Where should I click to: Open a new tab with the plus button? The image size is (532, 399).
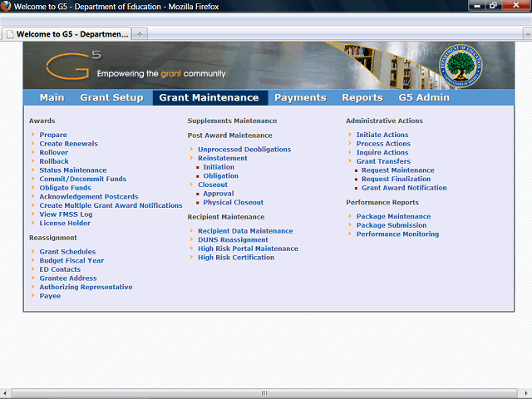[140, 34]
